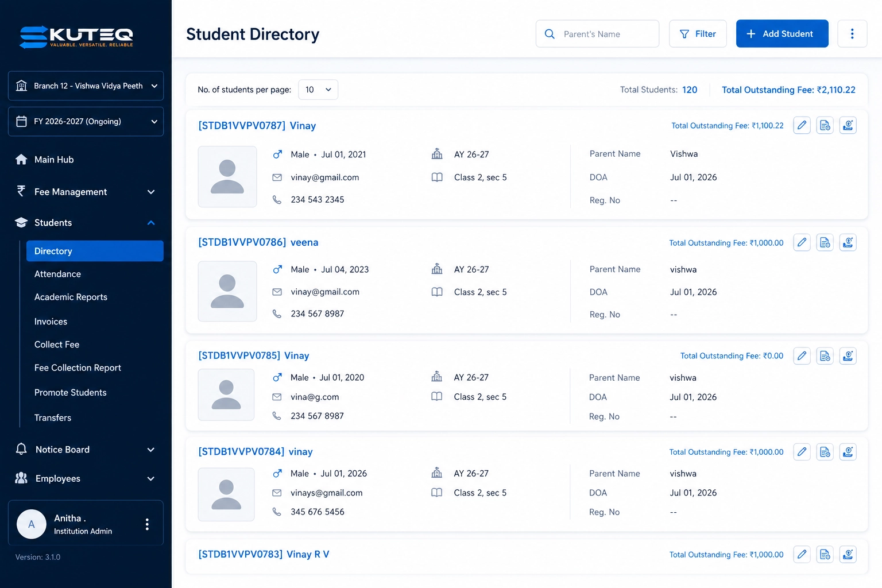Collapse the Students section chevron
Screen dimensions: 882x588
click(151, 223)
